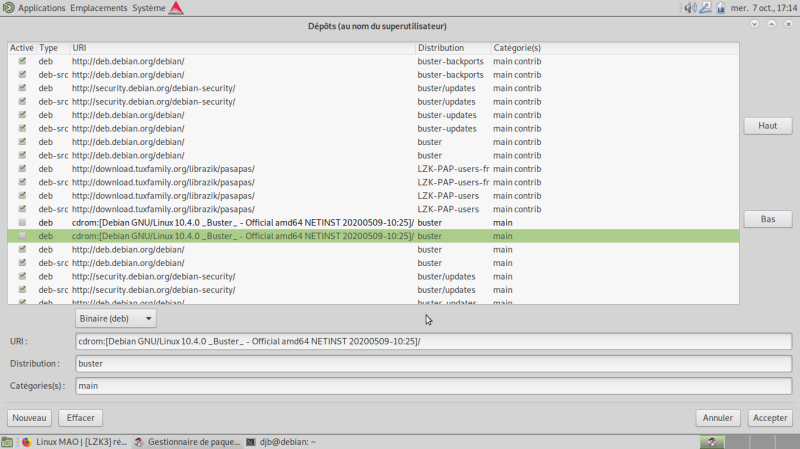800x449 pixels.
Task: Uncheck deb buster-backports main contrib repository
Action: pos(22,61)
